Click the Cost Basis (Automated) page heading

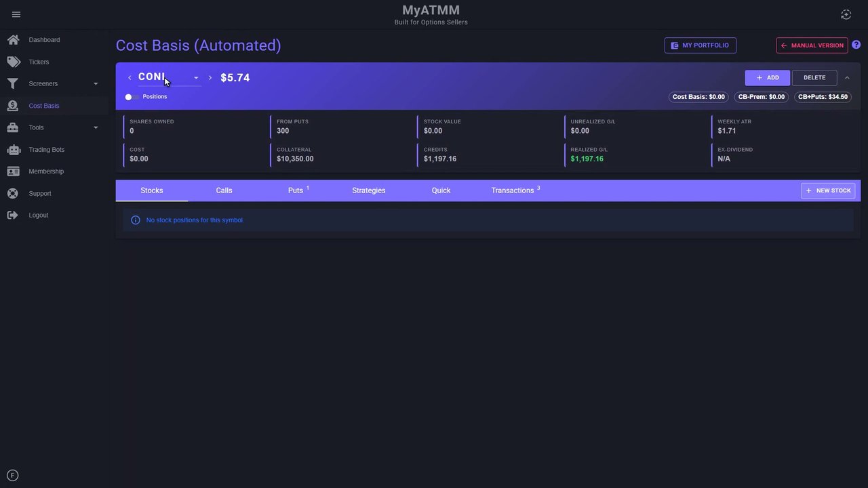pos(199,45)
